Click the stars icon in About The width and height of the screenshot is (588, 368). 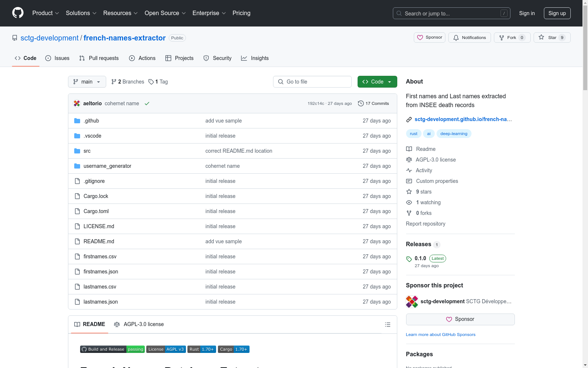[x=409, y=192]
